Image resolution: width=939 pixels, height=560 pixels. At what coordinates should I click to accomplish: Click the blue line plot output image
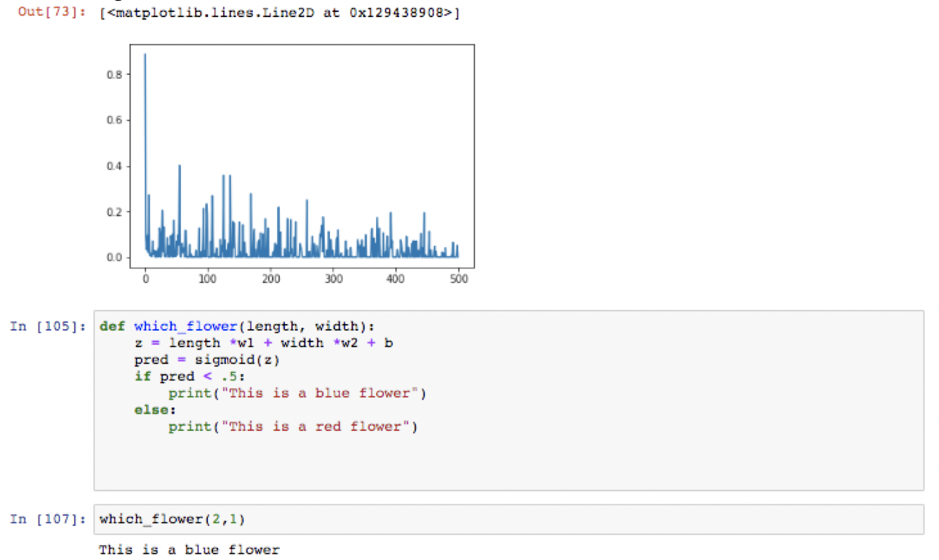click(x=301, y=157)
